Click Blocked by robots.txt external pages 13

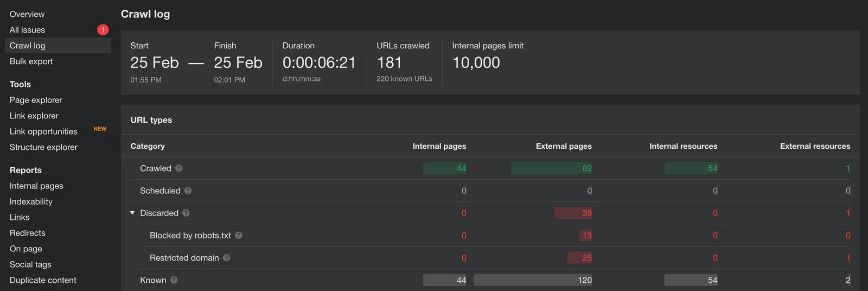pos(587,235)
